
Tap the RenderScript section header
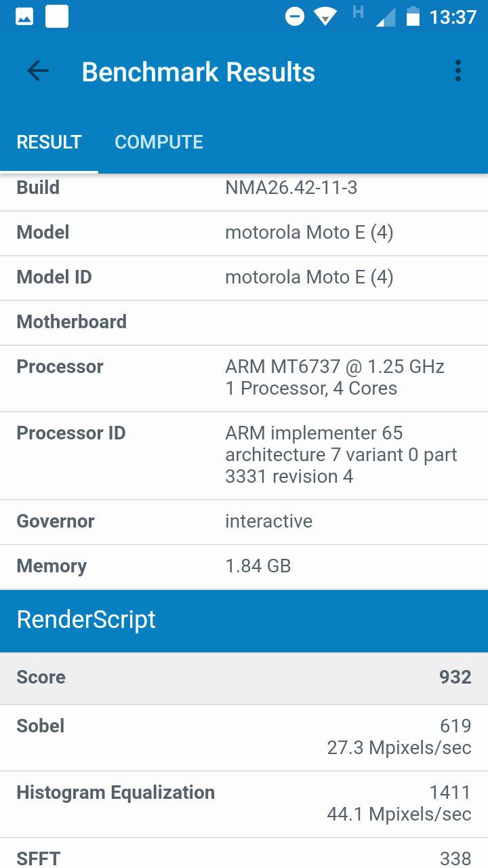tap(244, 620)
